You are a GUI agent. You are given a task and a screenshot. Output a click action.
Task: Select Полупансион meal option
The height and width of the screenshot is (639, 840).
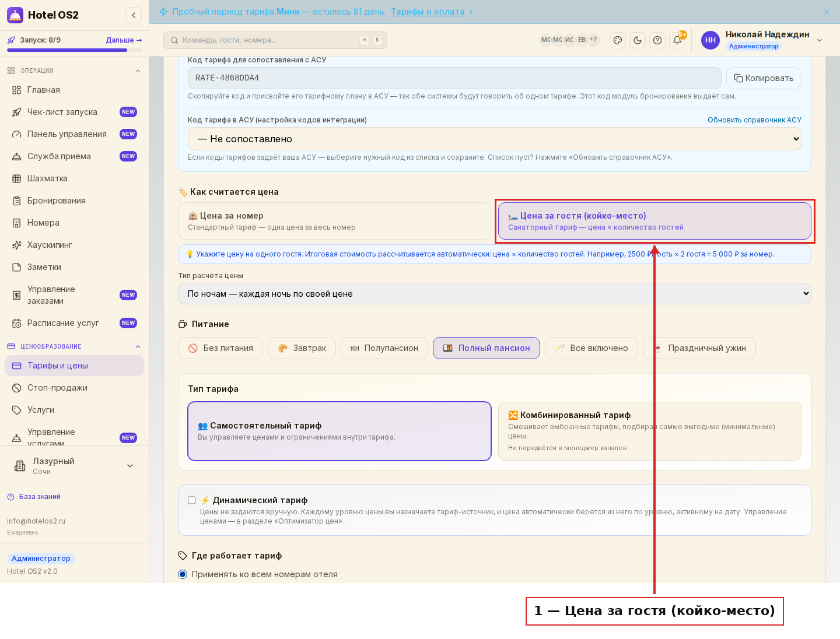point(384,348)
